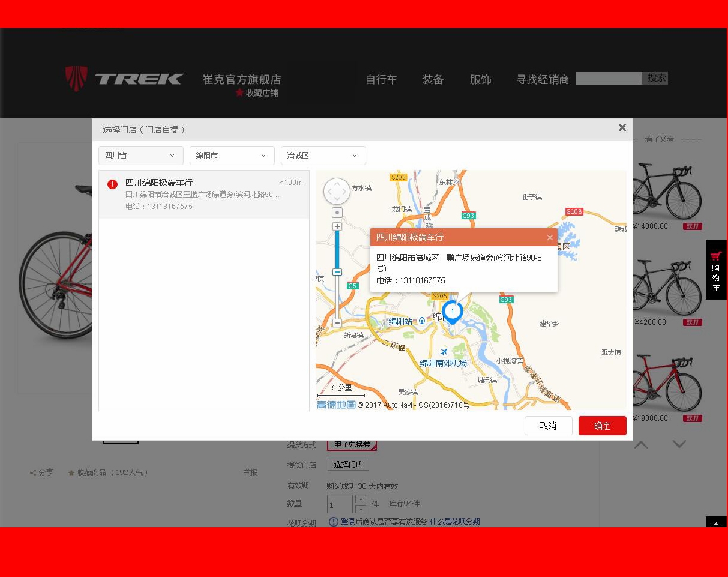The height and width of the screenshot is (577, 728).
Task: Click the 高德地图 logo
Action: point(336,405)
